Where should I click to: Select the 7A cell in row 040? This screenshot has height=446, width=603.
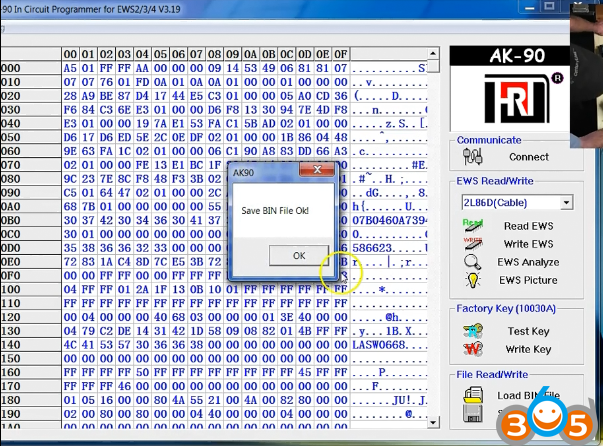pyautogui.click(x=160, y=123)
